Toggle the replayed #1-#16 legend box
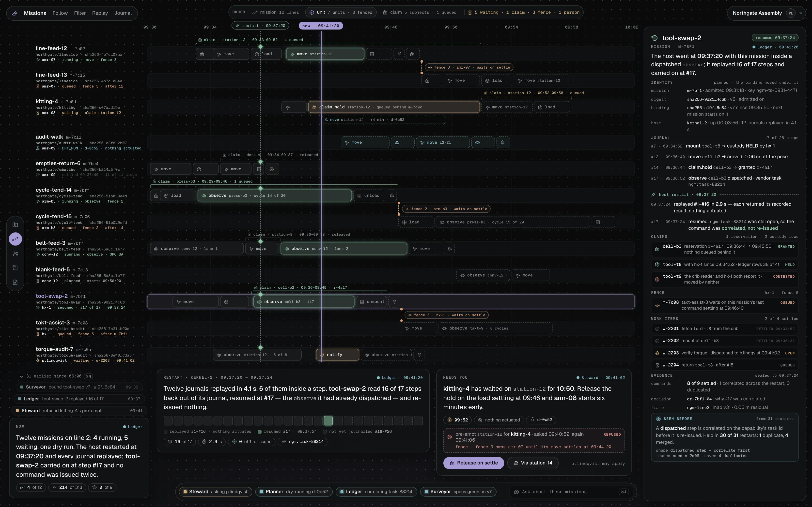 click(165, 432)
